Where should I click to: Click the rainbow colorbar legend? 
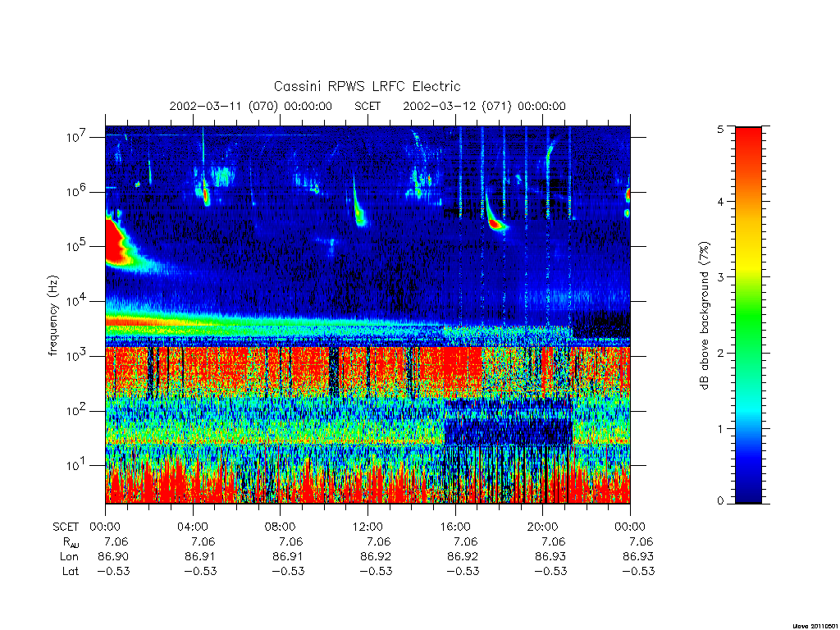pos(748,315)
